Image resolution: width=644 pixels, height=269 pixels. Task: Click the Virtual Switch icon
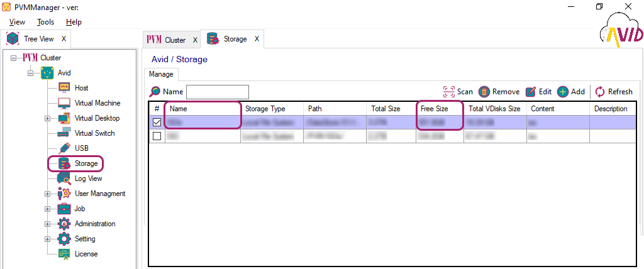[65, 133]
